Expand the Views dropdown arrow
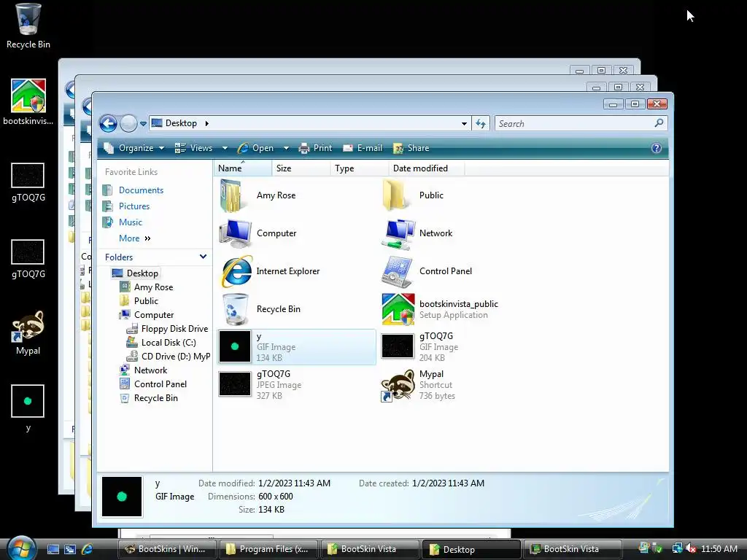 225,148
